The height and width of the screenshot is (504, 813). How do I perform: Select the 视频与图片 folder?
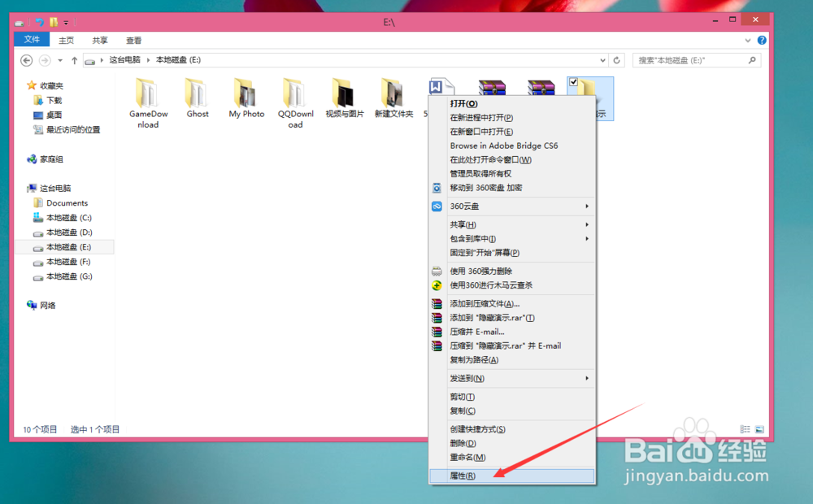click(x=344, y=98)
